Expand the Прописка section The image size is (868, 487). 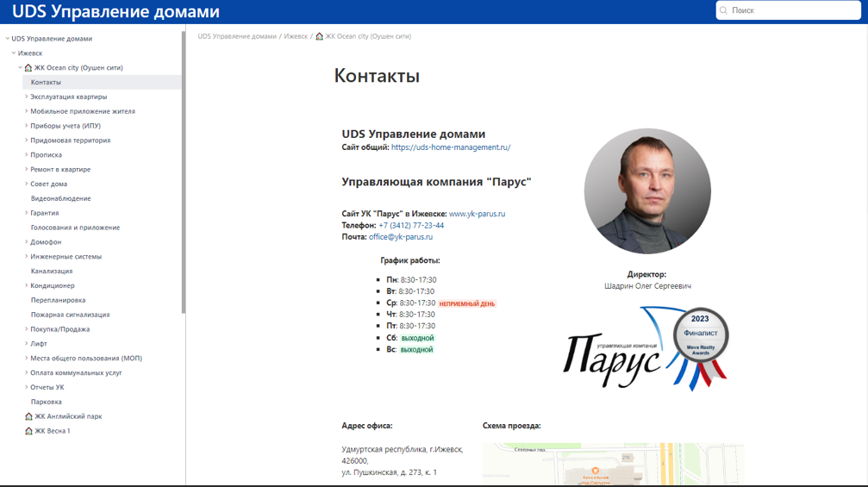point(26,154)
